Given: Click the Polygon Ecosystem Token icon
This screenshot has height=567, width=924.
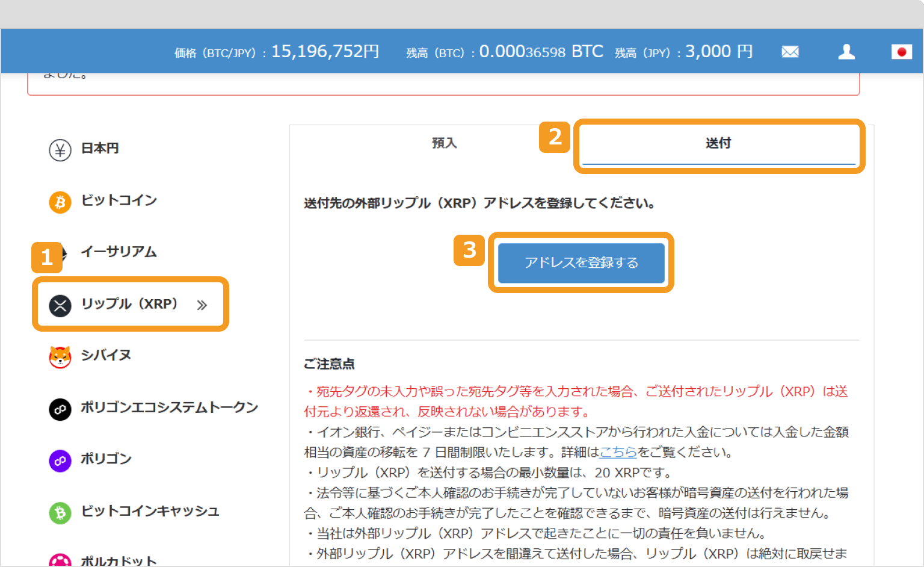Looking at the screenshot, I should pos(60,409).
